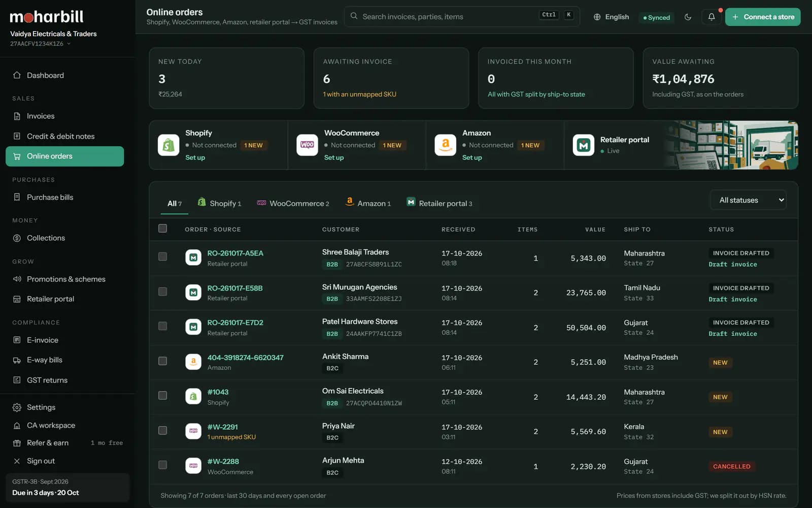Switch to the Shopify 1 tab
The image size is (812, 508).
219,203
